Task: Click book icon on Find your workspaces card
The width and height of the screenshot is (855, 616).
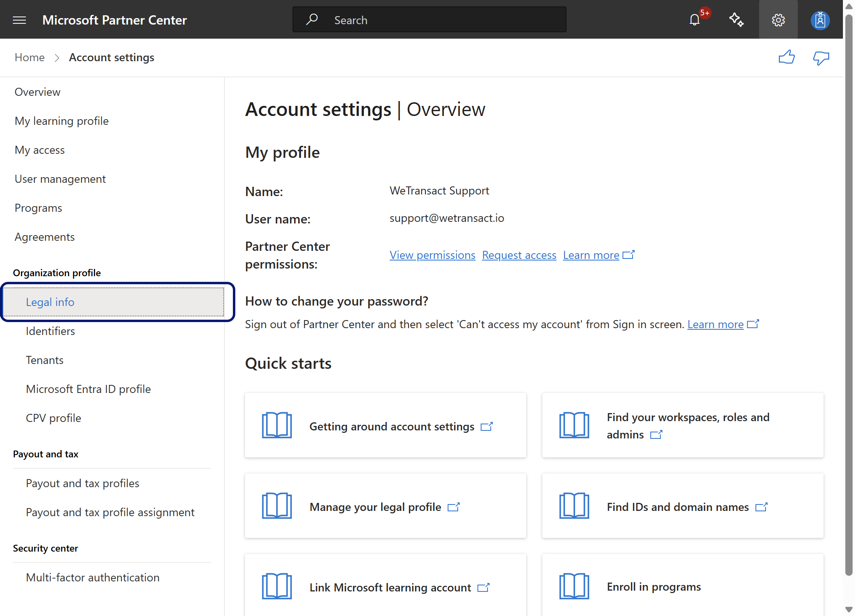Action: (x=574, y=425)
